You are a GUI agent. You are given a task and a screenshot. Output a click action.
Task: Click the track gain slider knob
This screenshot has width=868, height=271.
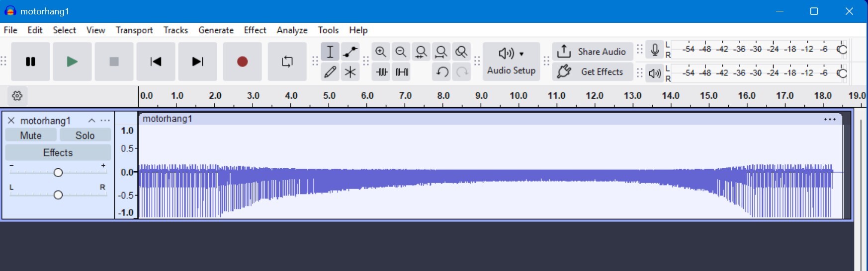(58, 172)
